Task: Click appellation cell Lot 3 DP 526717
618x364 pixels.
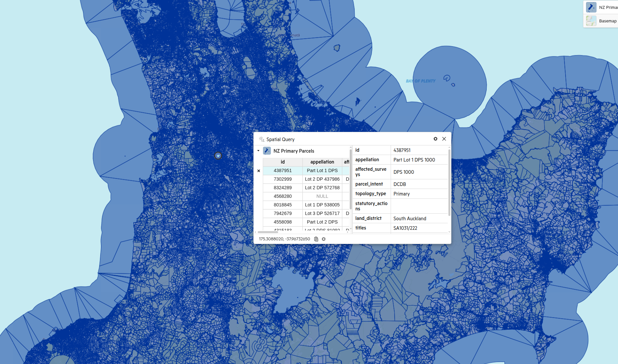Action: pos(322,213)
